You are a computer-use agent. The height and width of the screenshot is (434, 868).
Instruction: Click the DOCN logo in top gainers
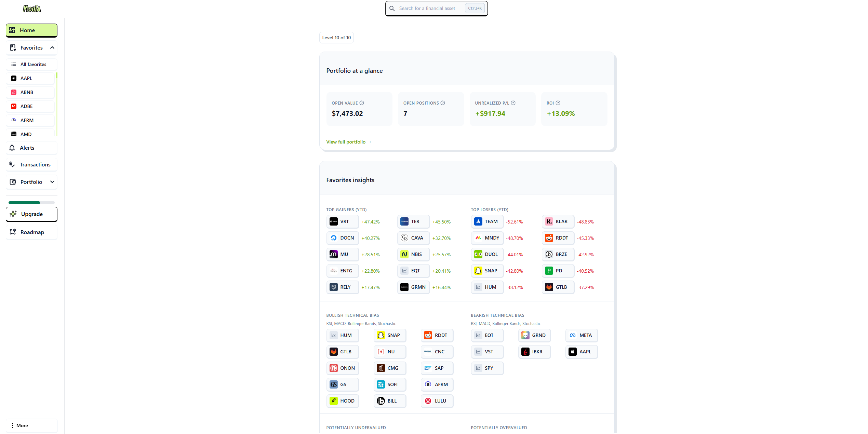point(334,238)
